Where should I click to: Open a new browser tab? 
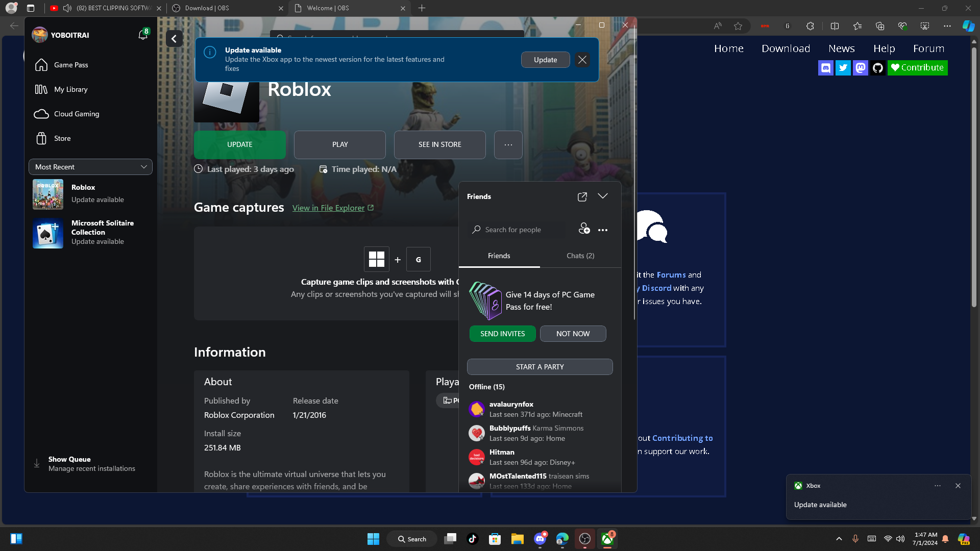point(422,8)
